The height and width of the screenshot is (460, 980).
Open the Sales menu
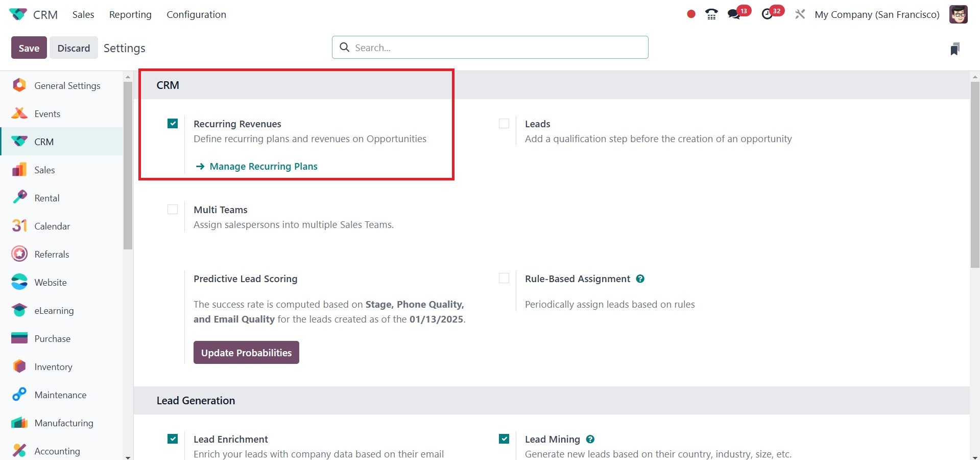pos(83,14)
